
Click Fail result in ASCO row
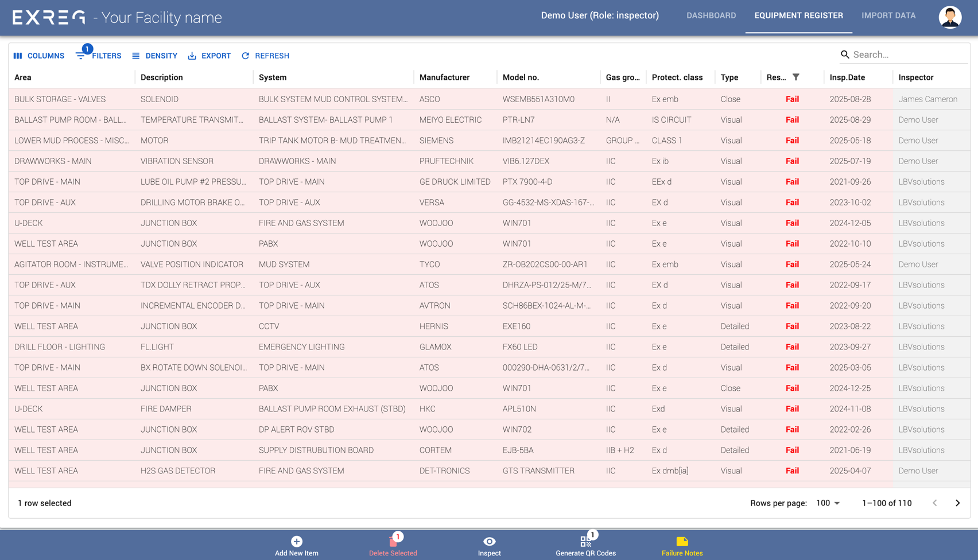pos(792,99)
